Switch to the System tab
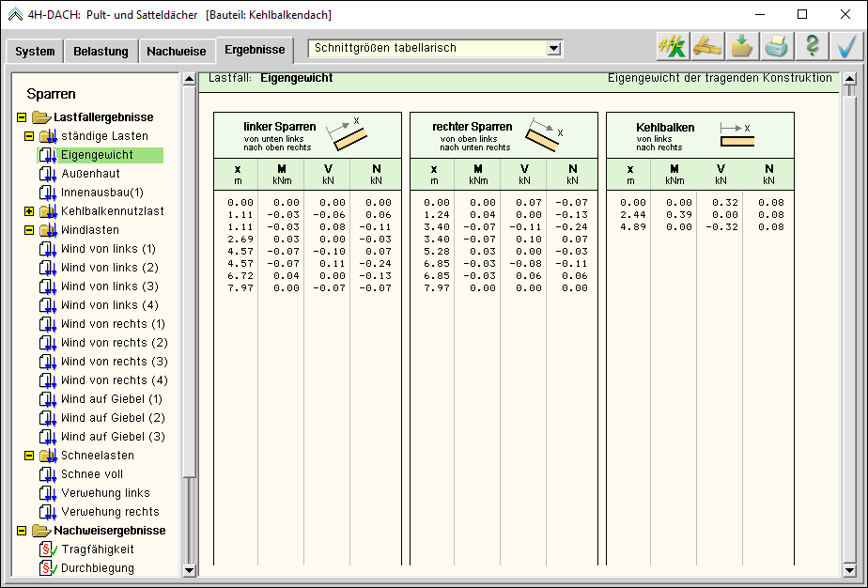Viewport: 868px width, 588px height. pyautogui.click(x=35, y=52)
